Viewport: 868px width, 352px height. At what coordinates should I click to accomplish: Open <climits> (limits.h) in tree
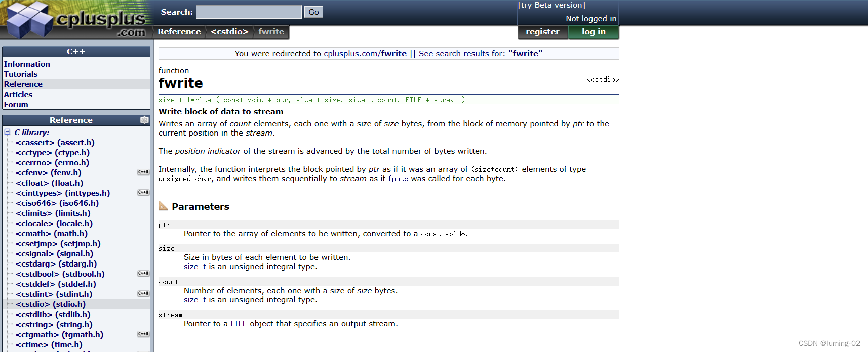tap(53, 213)
